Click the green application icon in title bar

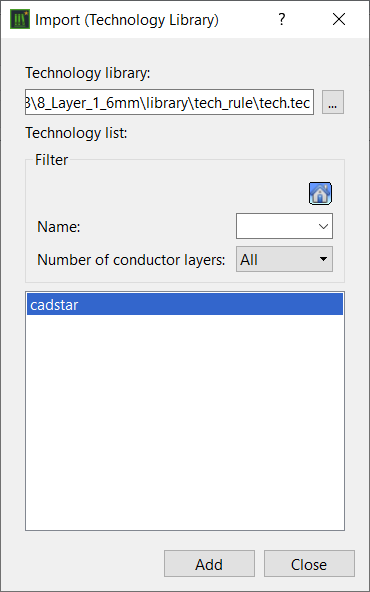click(x=20, y=20)
